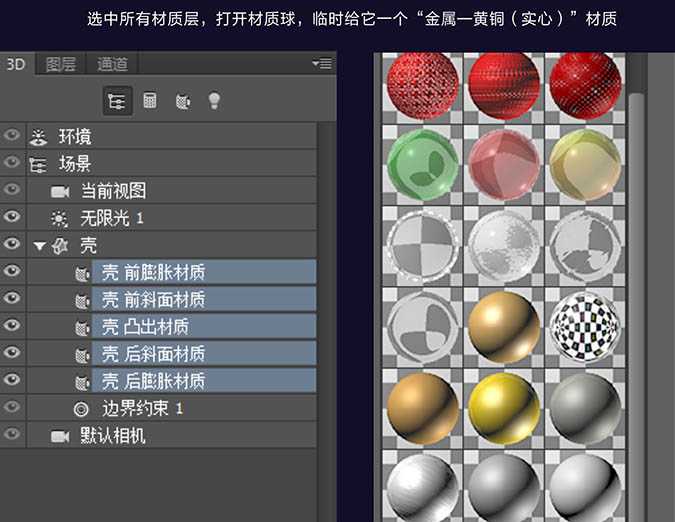Viewport: 675px width, 522px height.
Task: Toggle visibility of 默认相机
Action: coord(12,433)
